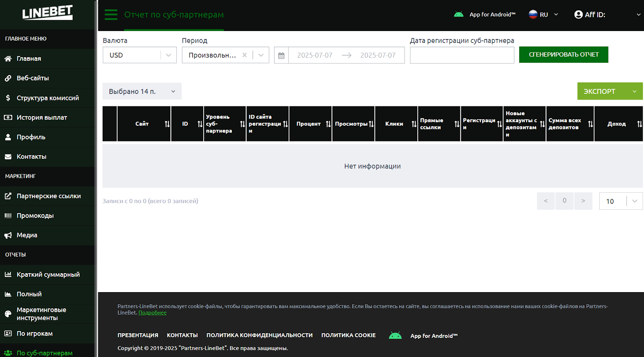This screenshot has width=644, height=357.
Task: Open the Подробнее cookie link
Action: point(153,313)
